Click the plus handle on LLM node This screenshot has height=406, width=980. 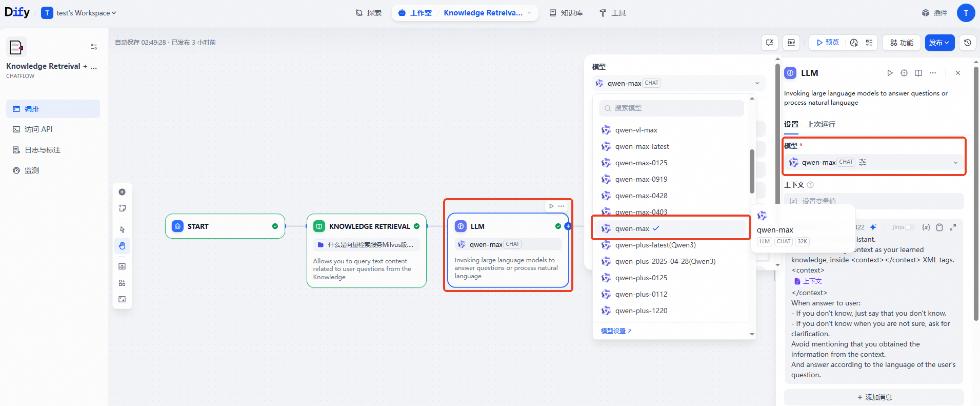(x=568, y=226)
